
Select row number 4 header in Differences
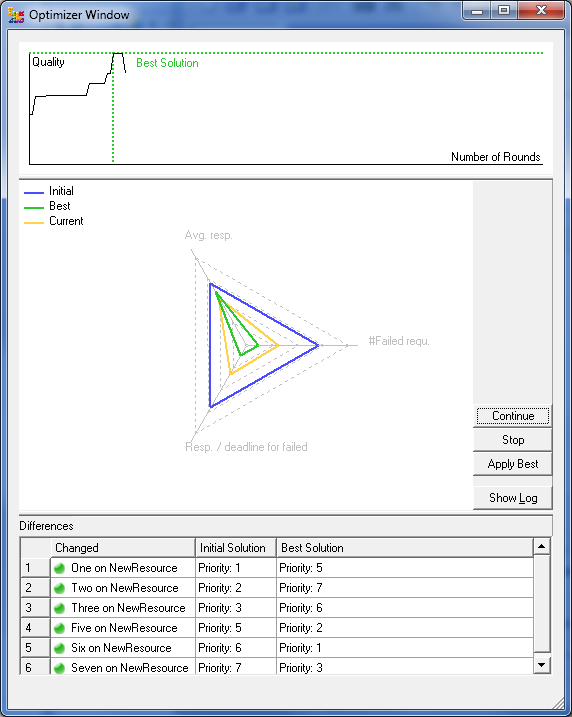[35, 628]
